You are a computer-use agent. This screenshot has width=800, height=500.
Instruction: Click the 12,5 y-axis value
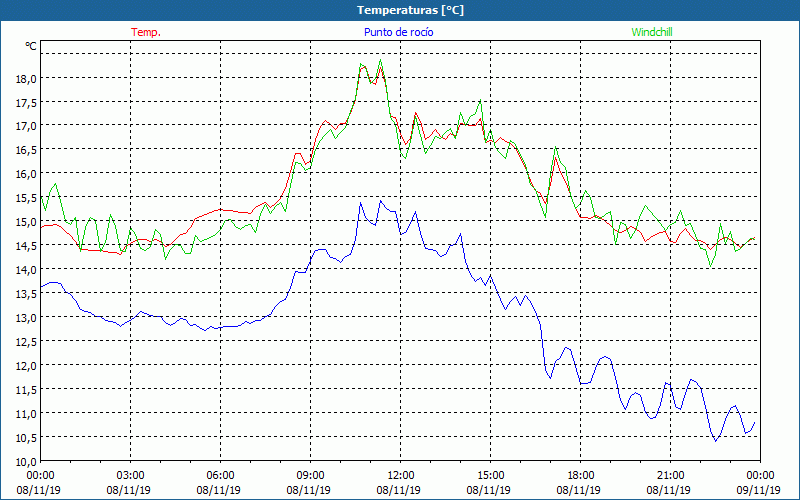click(x=27, y=341)
